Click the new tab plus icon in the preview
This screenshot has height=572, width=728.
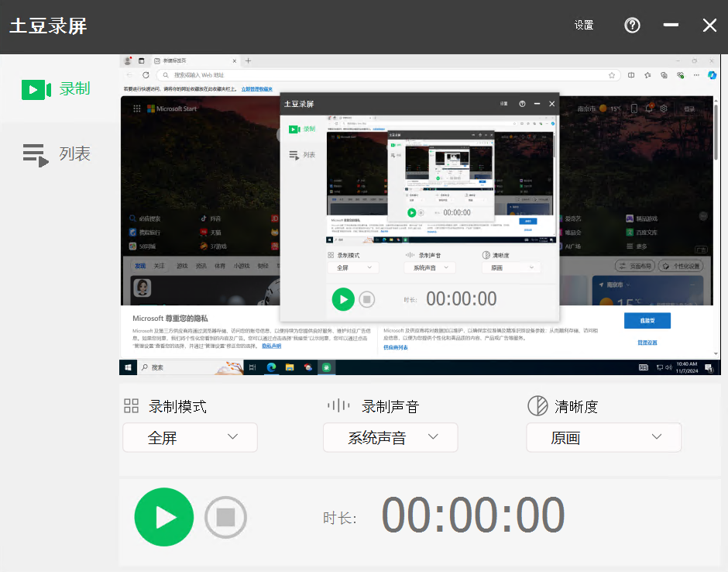[x=249, y=61]
